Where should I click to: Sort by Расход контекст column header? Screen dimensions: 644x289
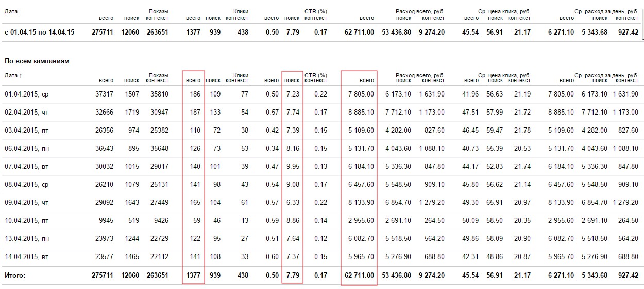(433, 81)
